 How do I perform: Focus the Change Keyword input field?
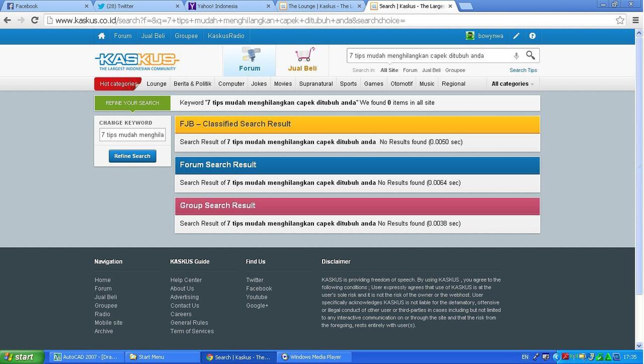132,135
